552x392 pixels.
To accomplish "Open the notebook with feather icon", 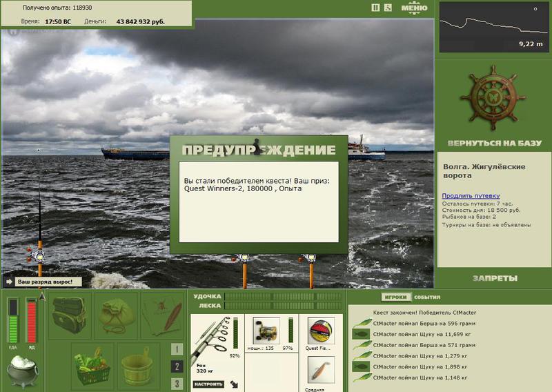I will click(x=162, y=315).
